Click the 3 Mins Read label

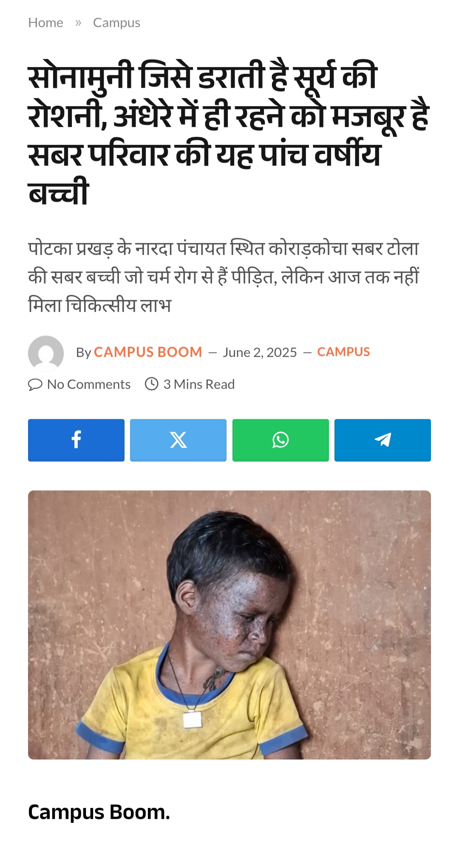point(199,384)
